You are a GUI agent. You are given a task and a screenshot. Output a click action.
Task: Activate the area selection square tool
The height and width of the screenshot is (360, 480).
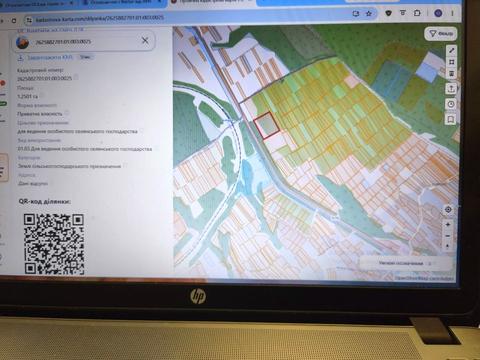(451, 62)
